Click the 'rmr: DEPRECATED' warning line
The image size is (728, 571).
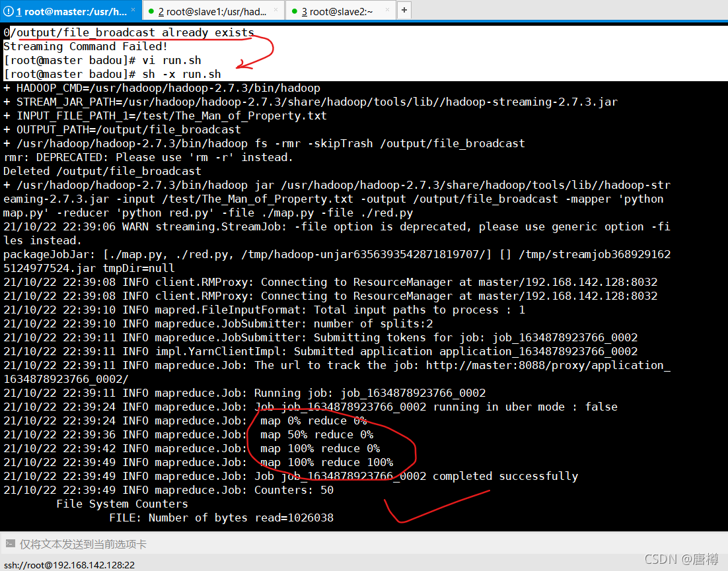[x=148, y=157]
